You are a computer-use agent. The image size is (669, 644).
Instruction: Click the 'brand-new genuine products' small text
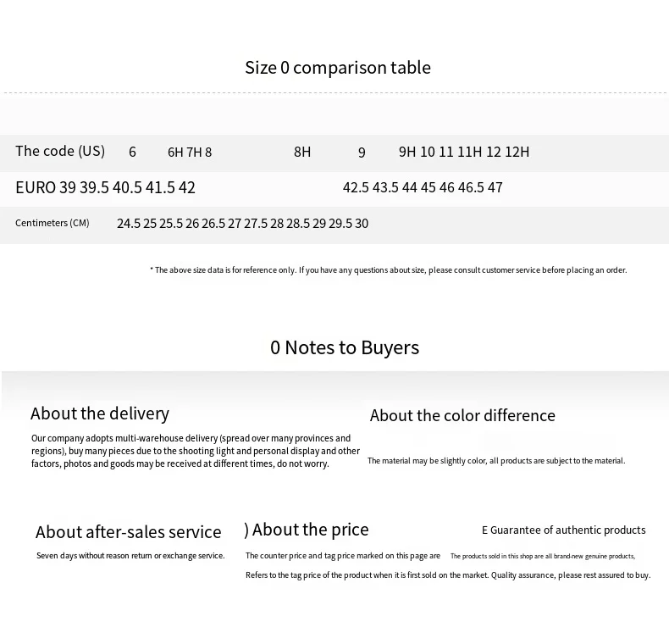543,556
